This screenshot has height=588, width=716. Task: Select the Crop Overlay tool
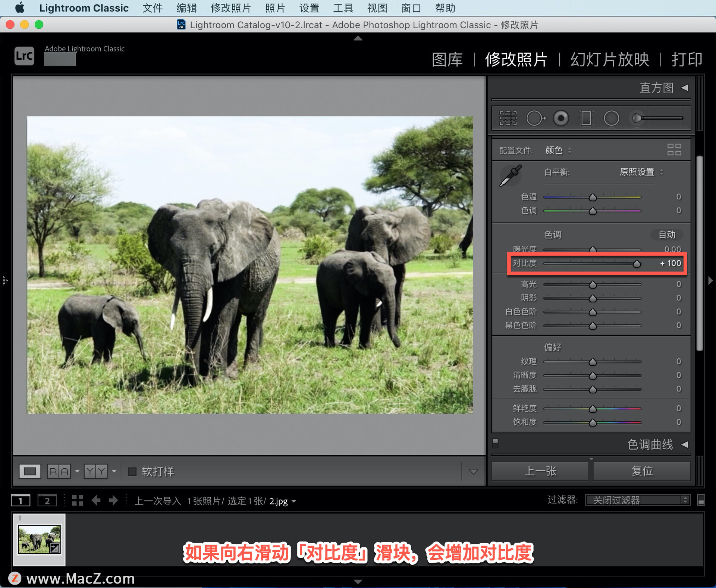click(x=508, y=119)
